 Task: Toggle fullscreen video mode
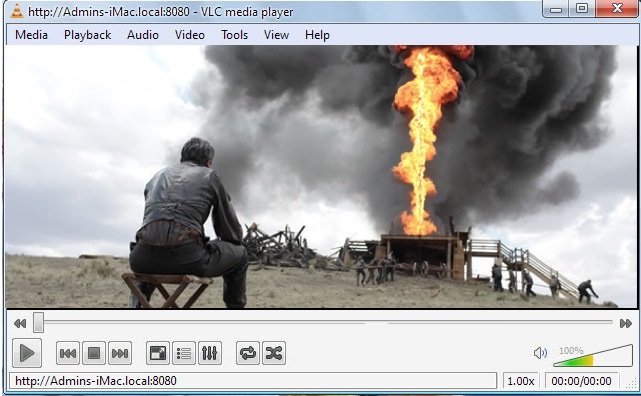tap(158, 353)
